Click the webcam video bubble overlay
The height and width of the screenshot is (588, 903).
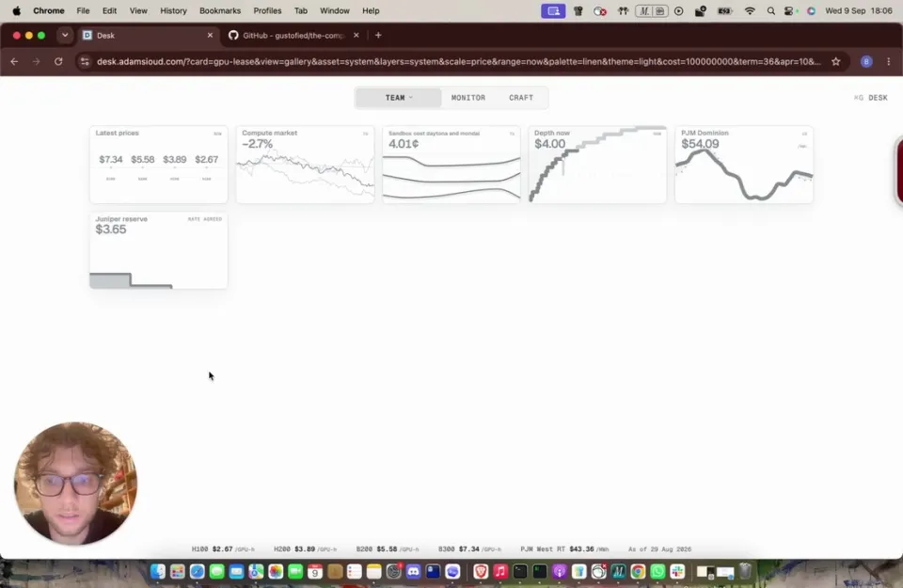(x=75, y=484)
